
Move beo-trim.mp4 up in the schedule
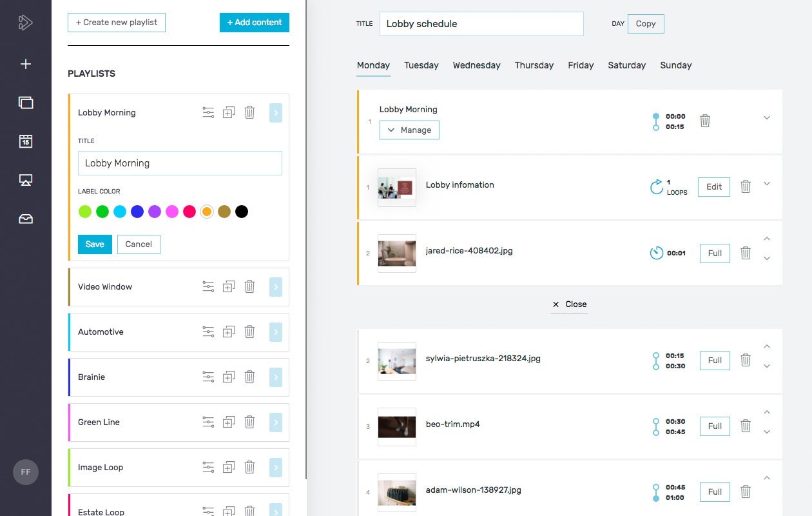[767, 412]
